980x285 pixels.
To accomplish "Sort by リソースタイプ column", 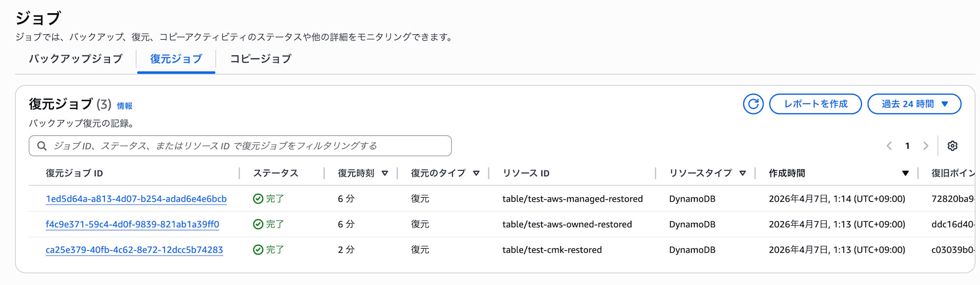I will (x=742, y=173).
